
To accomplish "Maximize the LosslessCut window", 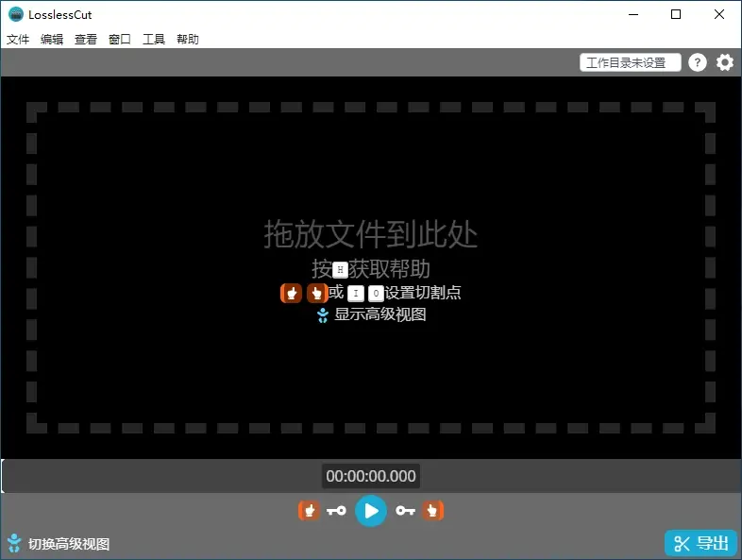I will click(676, 14).
